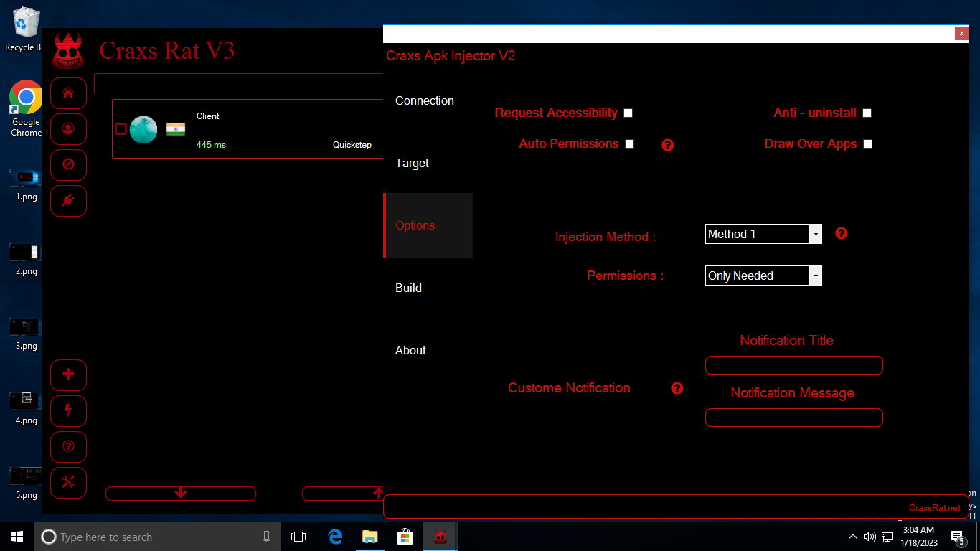Open the Permissions dropdown
The height and width of the screenshot is (551, 980).
(x=763, y=275)
